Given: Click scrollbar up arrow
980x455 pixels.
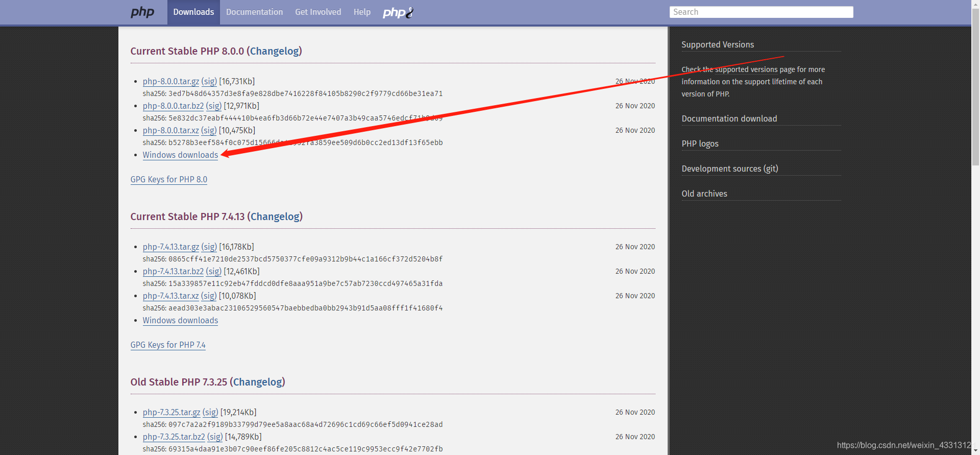Looking at the screenshot, I should point(975,4).
